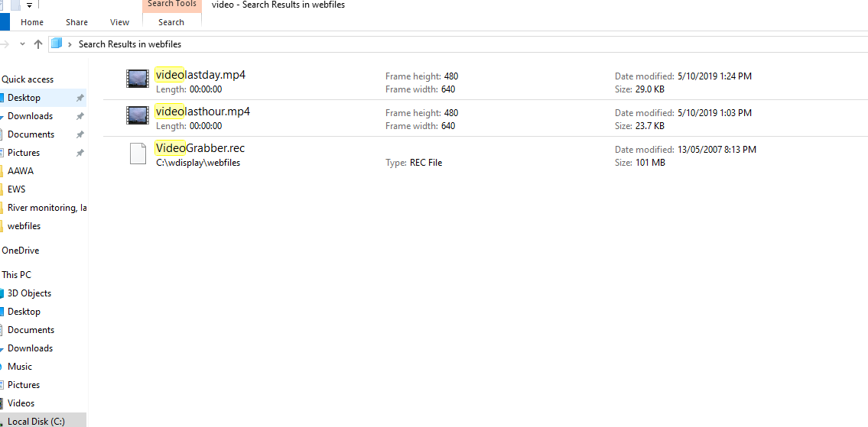Open the recent locations dropdown arrow
This screenshot has height=427, width=868.
23,44
